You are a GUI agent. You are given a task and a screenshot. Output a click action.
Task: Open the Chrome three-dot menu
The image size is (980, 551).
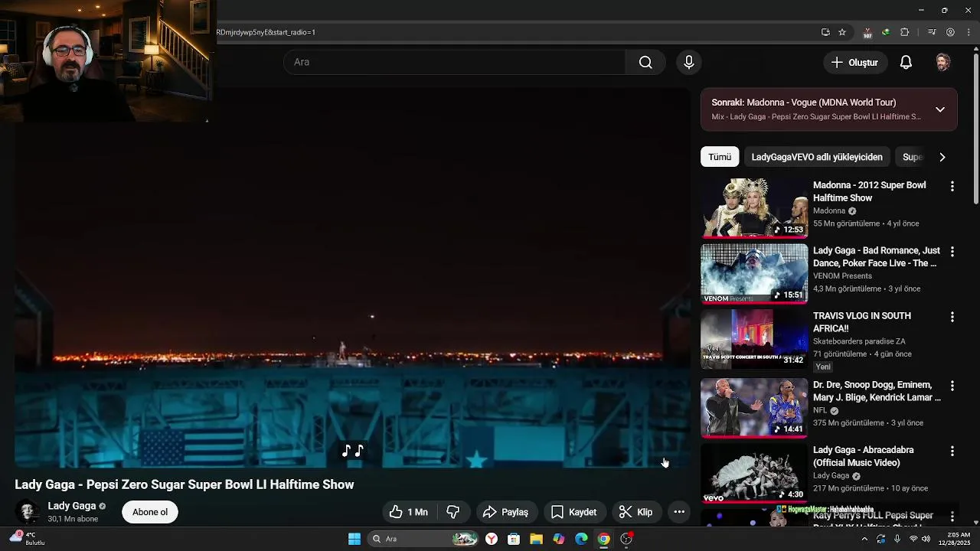[969, 32]
